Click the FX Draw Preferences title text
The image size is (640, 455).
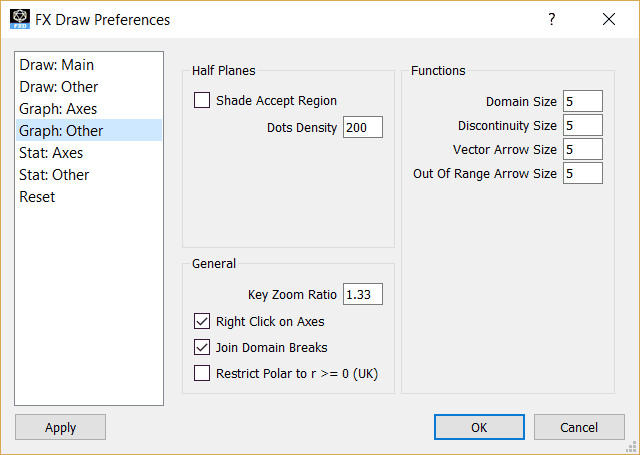click(102, 20)
